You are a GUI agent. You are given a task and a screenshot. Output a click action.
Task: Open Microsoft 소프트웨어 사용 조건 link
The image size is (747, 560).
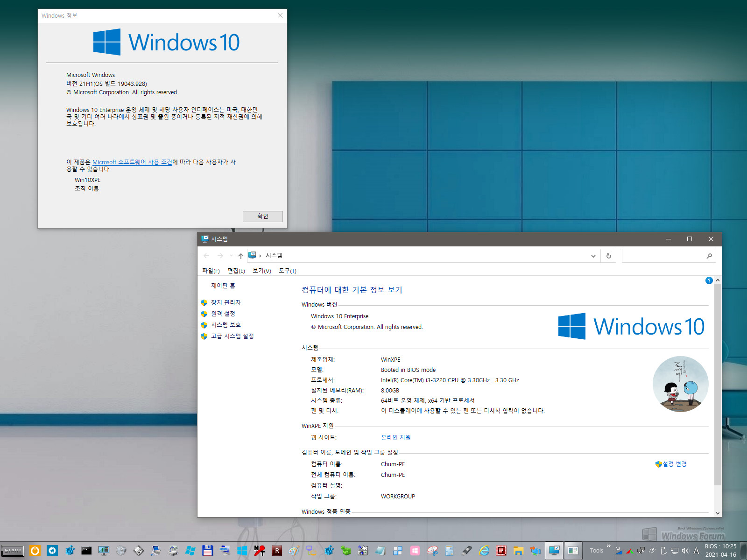pos(132,162)
